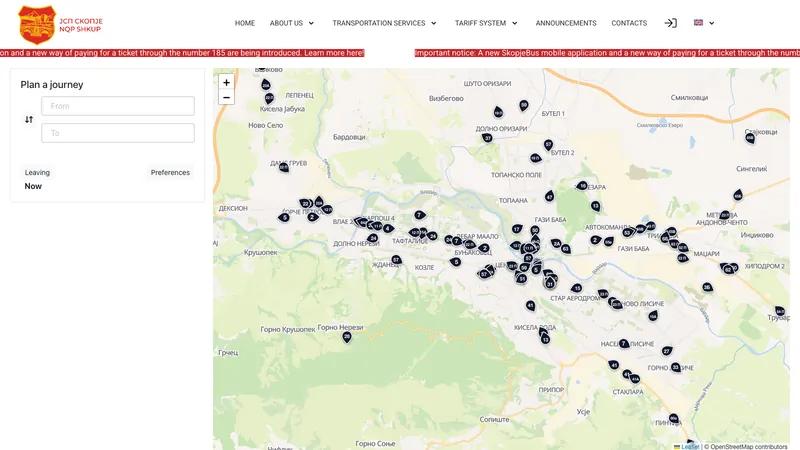Viewport: 800px width, 450px height.
Task: Open the Leaflet attribution link
Action: (x=690, y=446)
